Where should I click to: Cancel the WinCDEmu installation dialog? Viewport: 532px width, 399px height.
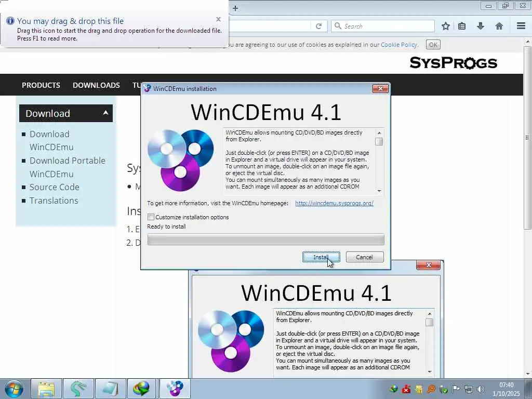click(364, 257)
